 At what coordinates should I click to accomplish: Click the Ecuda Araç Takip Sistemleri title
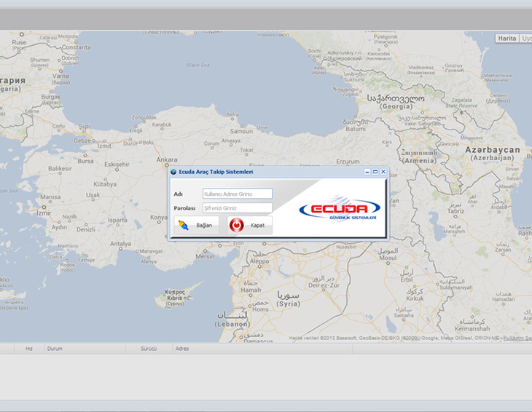(x=216, y=172)
